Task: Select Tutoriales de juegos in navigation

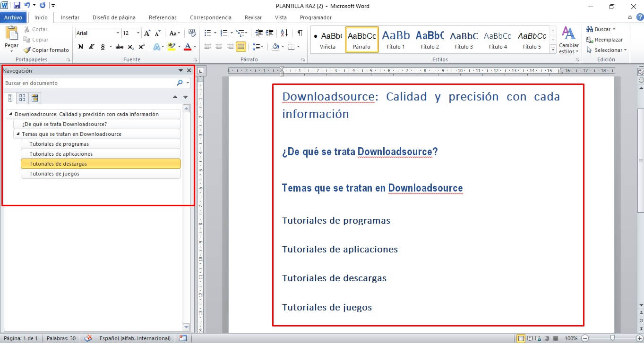Action: [101, 174]
